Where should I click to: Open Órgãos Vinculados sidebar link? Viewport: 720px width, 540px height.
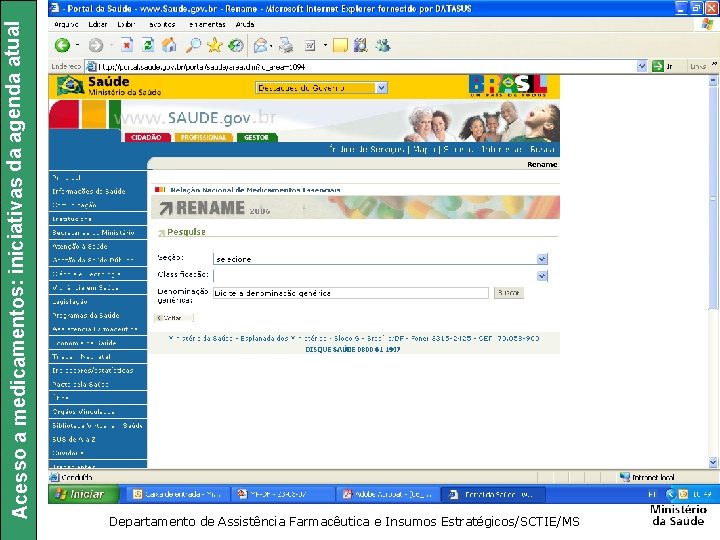click(x=83, y=411)
